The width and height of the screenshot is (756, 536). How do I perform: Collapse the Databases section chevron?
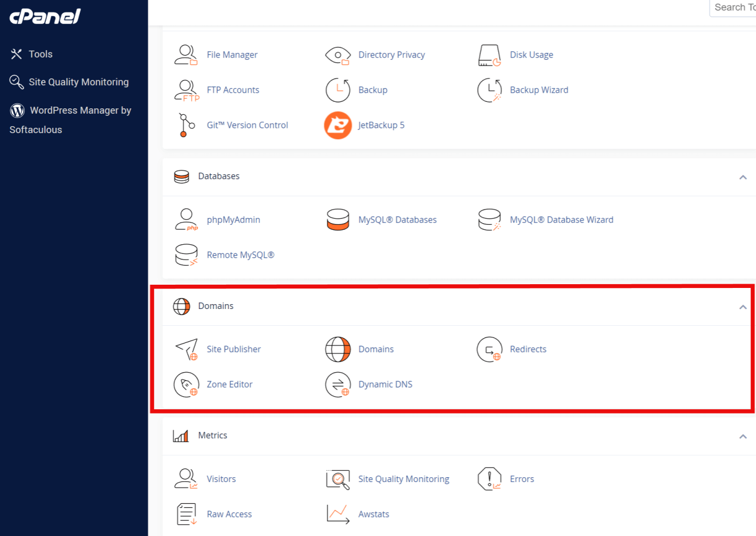pyautogui.click(x=743, y=177)
